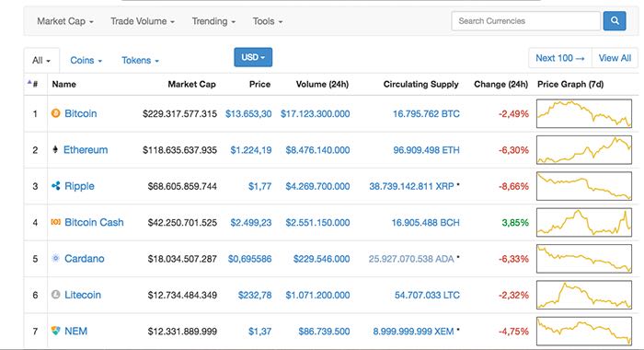This screenshot has height=350, width=644.
Task: Click NEM price $1,37
Action: [259, 331]
